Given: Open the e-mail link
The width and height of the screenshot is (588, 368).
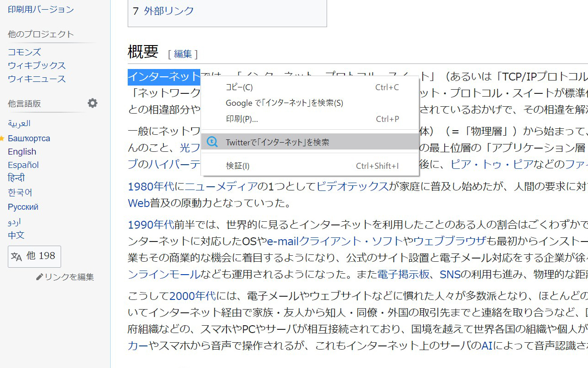Looking at the screenshot, I should (283, 241).
